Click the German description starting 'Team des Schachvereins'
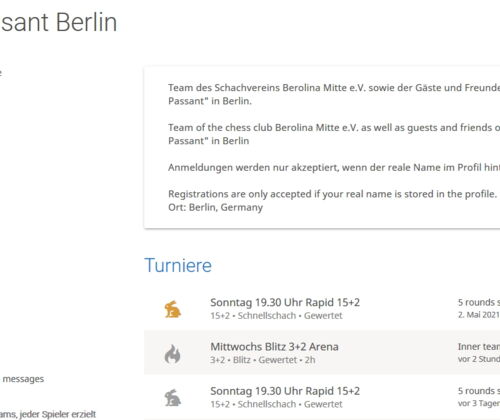500x420 pixels. [x=334, y=94]
